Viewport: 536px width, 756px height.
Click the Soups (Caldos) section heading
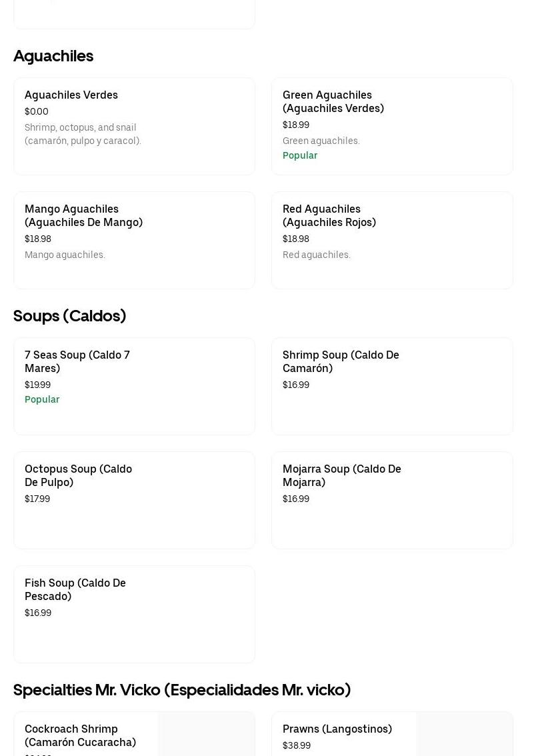click(x=69, y=316)
